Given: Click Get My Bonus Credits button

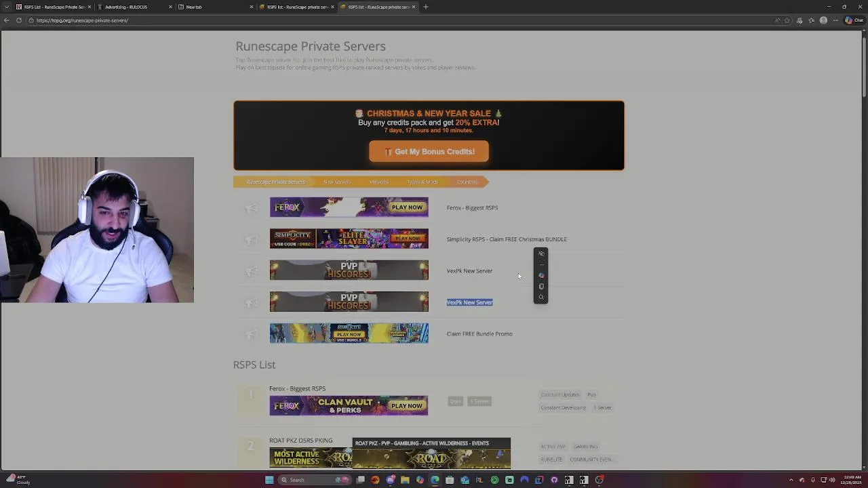Looking at the screenshot, I should pos(429,152).
